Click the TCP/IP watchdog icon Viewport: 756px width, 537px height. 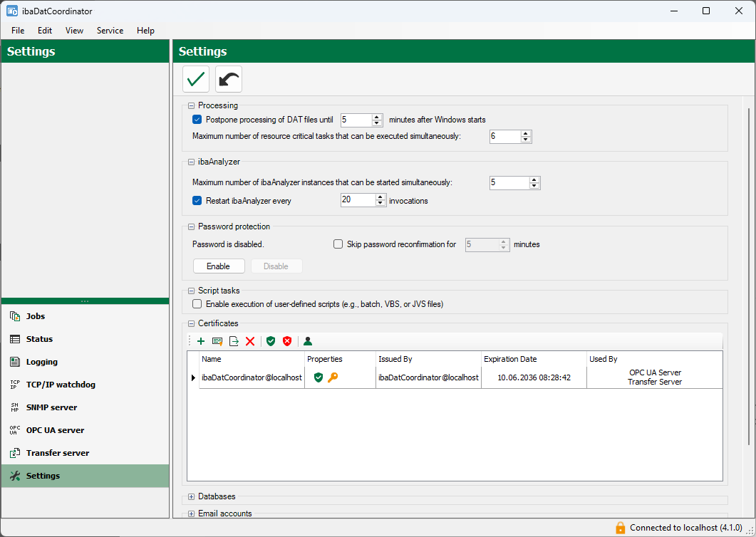point(15,385)
